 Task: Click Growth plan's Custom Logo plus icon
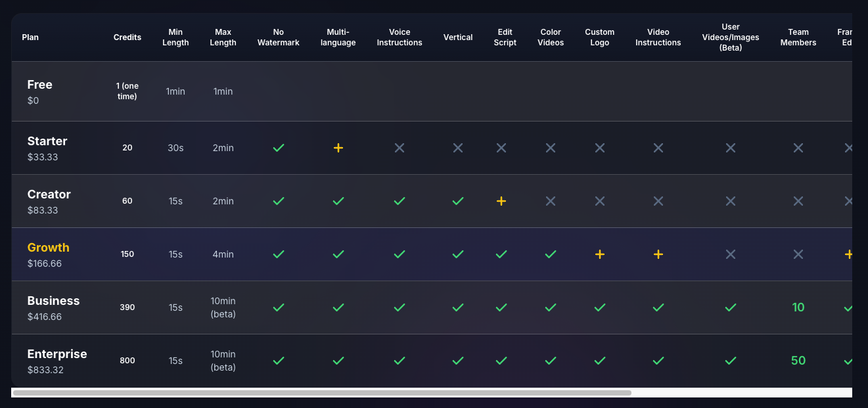click(x=600, y=254)
